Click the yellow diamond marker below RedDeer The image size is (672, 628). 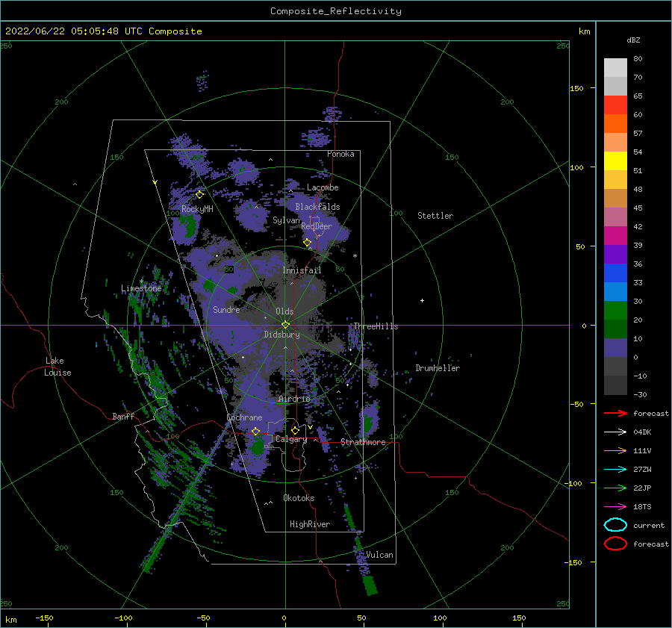pos(308,243)
